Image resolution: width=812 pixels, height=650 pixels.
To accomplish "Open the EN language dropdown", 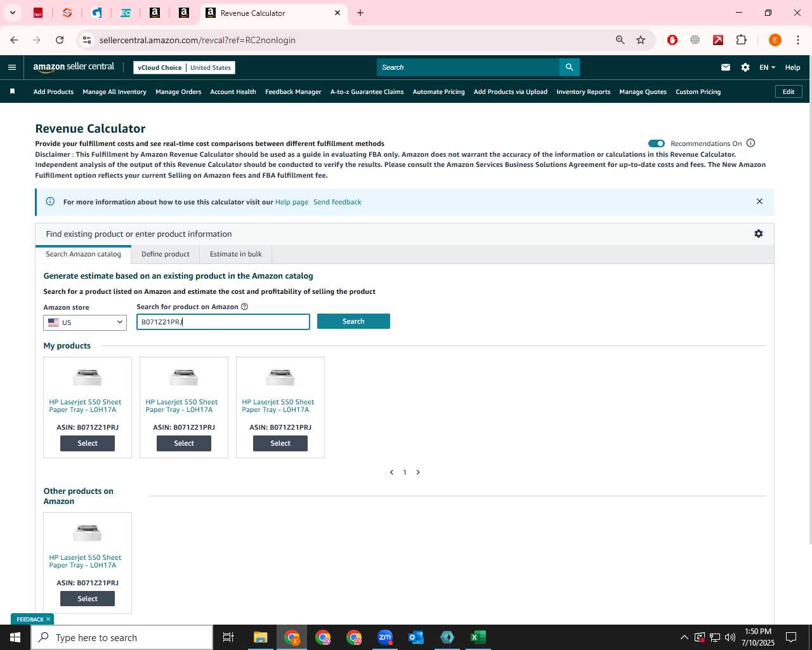I will 767,67.
